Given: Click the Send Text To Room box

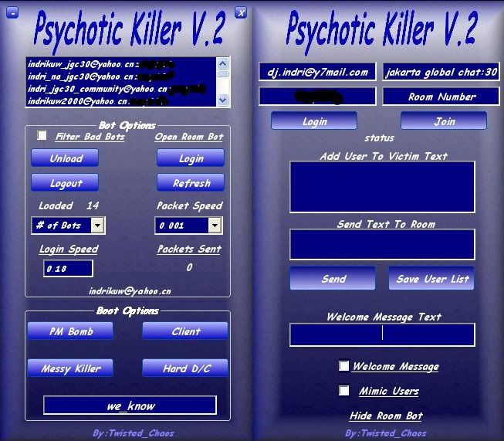Looking at the screenshot, I should (x=383, y=245).
